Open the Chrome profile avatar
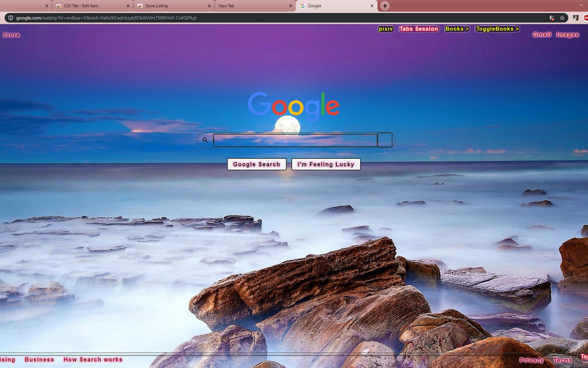Image resolution: width=588 pixels, height=368 pixels. 576,18
